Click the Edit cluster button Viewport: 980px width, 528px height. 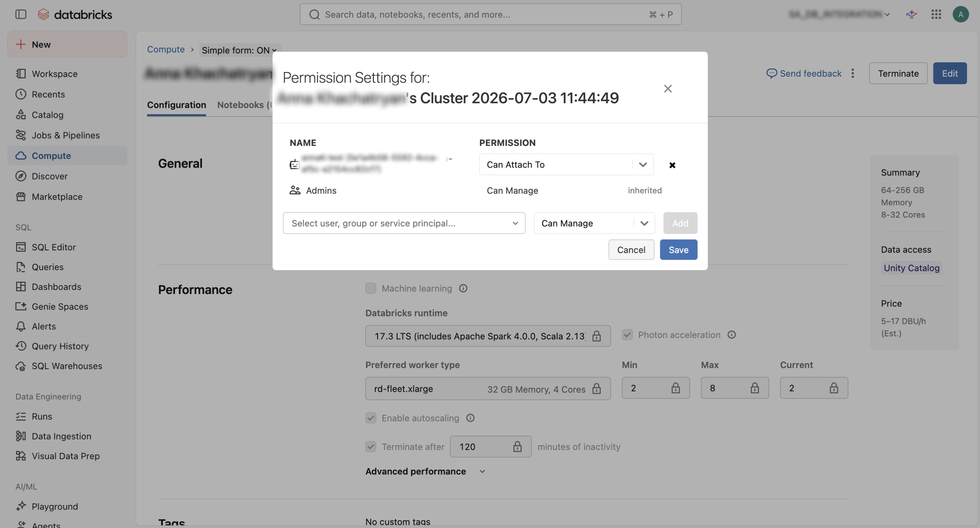pyautogui.click(x=950, y=73)
